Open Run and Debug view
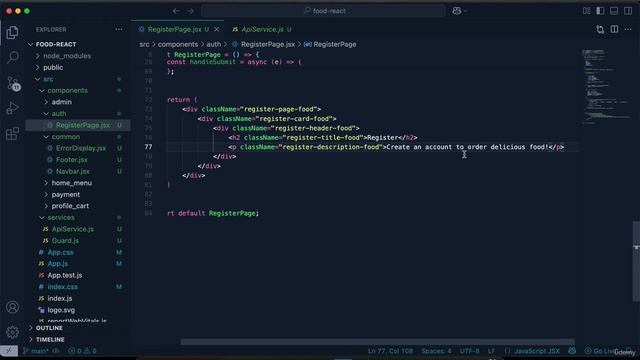 tap(12, 108)
